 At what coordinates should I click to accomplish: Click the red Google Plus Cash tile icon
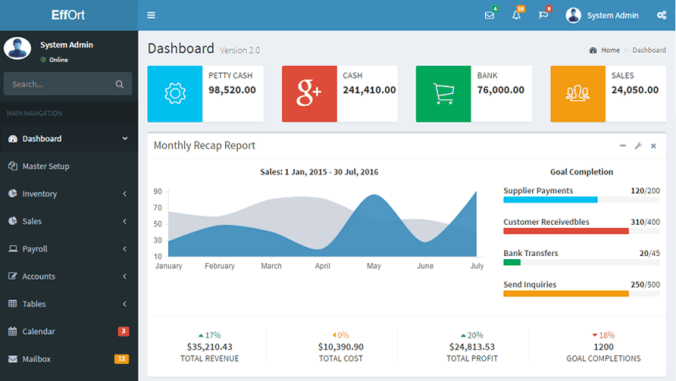pyautogui.click(x=309, y=94)
